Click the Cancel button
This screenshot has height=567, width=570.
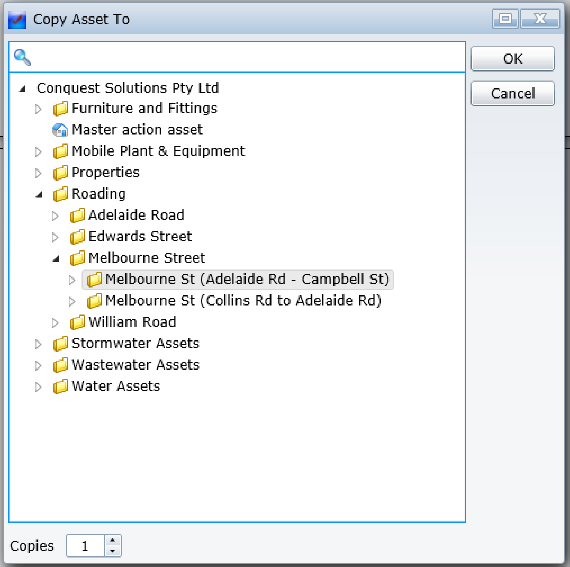pos(513,93)
